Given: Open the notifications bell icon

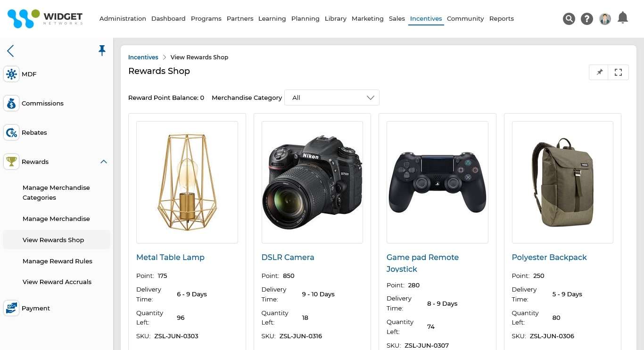Looking at the screenshot, I should tap(623, 17).
